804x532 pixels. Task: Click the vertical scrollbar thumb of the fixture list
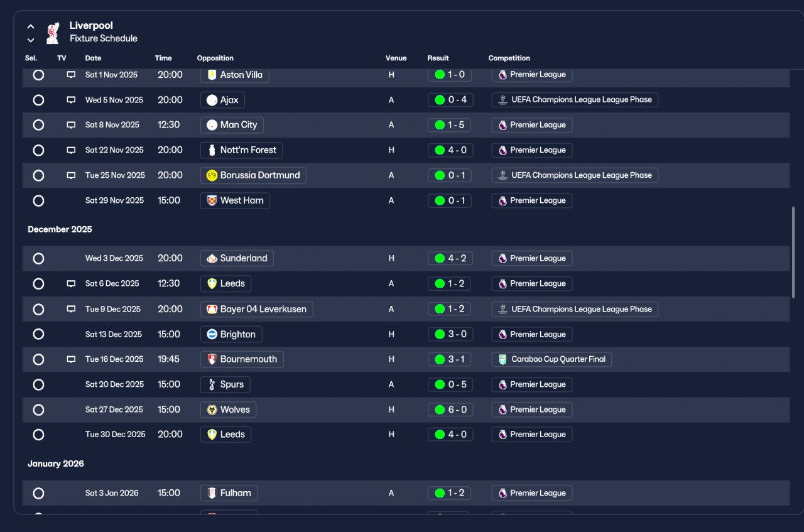(x=793, y=251)
